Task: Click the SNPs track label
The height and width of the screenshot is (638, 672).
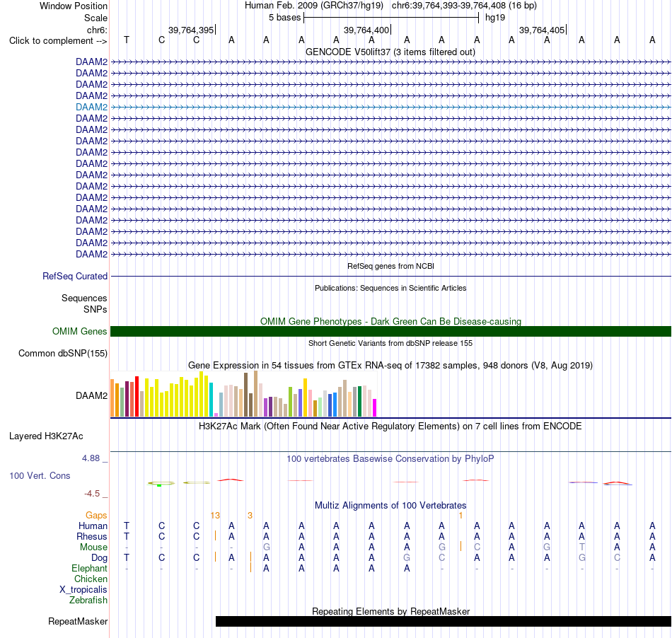Action: click(x=95, y=309)
